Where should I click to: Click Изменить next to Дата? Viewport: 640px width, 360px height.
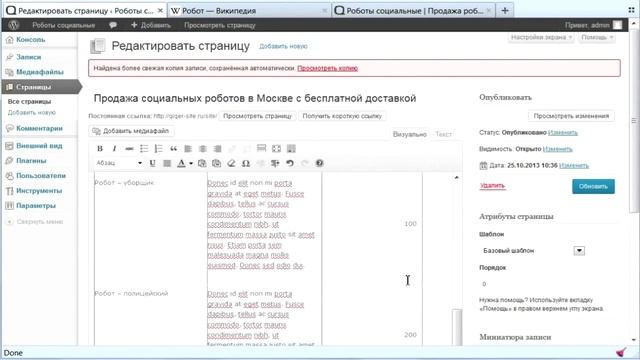click(573, 166)
